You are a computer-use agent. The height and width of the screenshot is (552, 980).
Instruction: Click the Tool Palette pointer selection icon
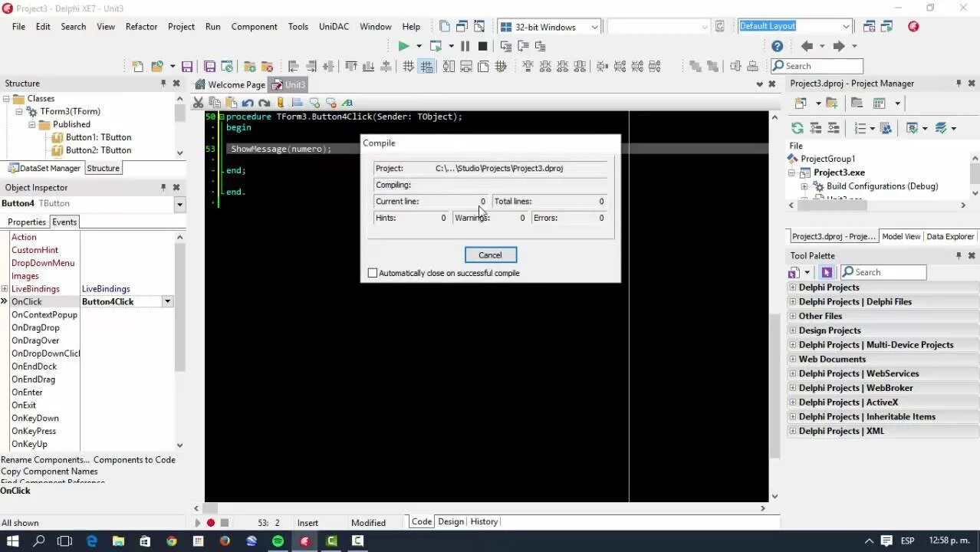tap(827, 272)
